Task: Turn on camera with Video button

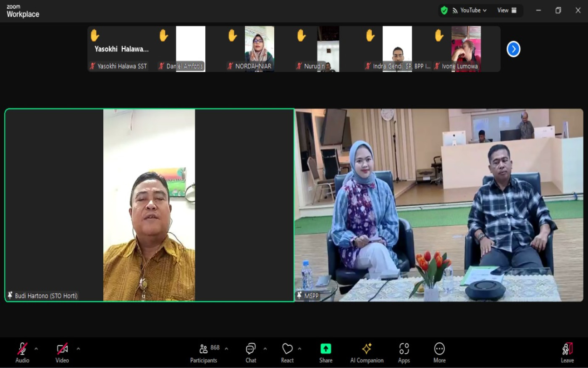Action: coord(62,352)
